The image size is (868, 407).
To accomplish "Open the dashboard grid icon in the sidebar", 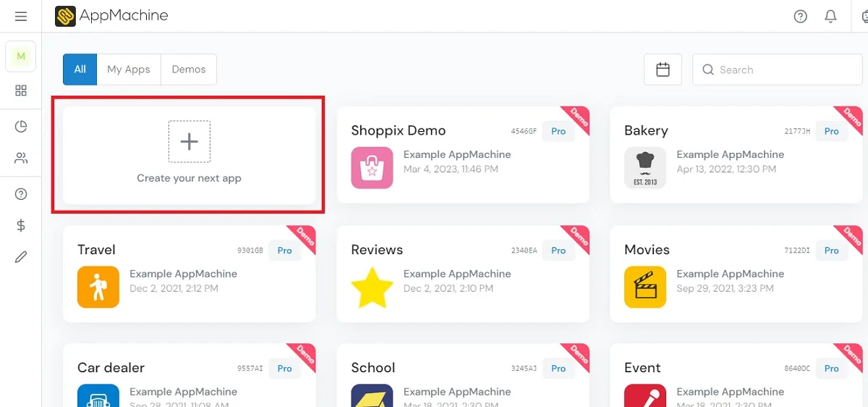I will 21,91.
